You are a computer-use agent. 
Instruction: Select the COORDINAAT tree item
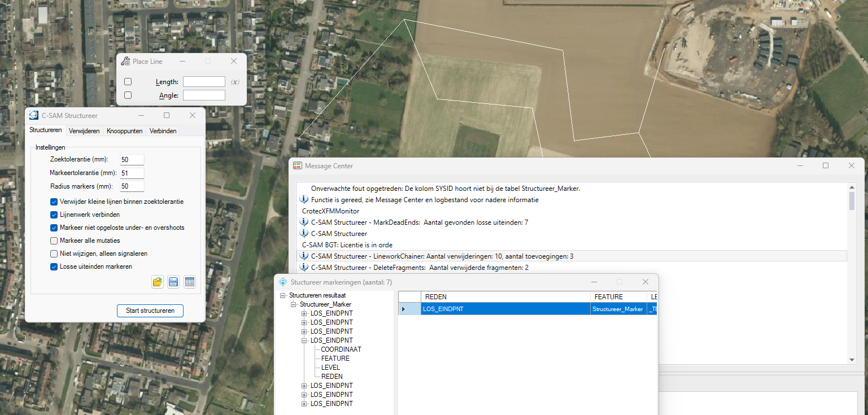coord(341,350)
